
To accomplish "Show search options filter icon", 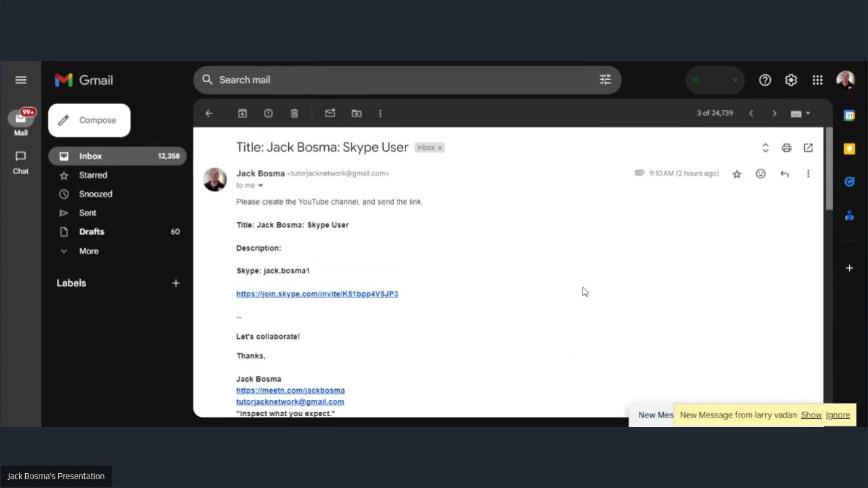I will tap(605, 80).
